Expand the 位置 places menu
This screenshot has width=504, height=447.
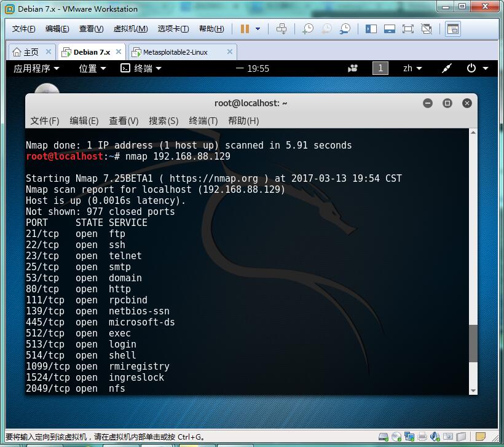point(93,68)
